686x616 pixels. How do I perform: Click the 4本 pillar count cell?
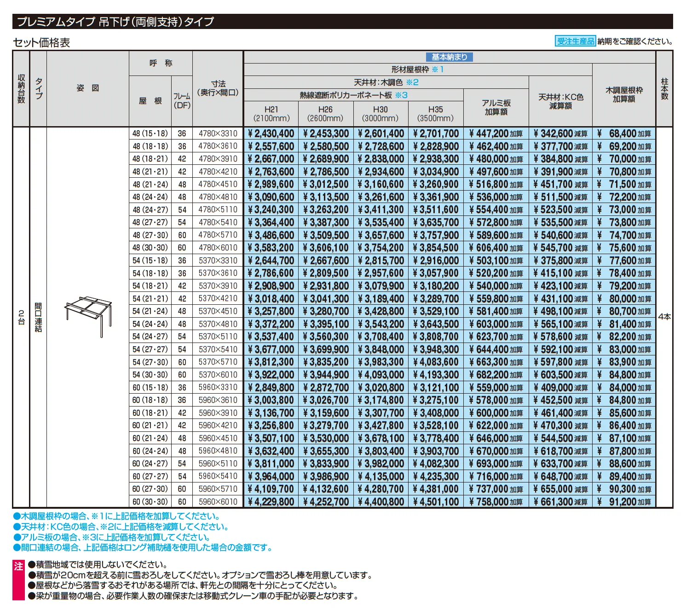(x=664, y=317)
